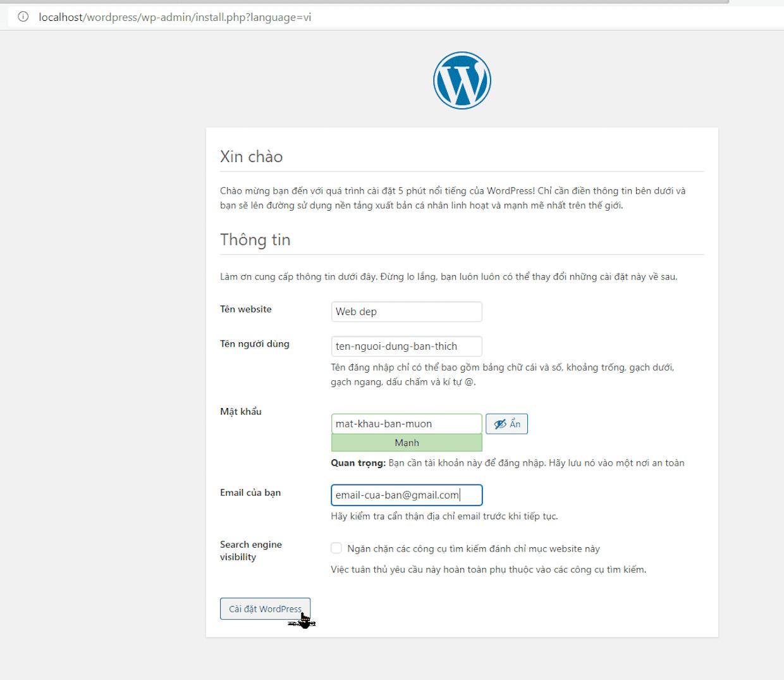Tick the search engine block checkbox
Image resolution: width=784 pixels, height=680 pixels.
pyautogui.click(x=336, y=548)
